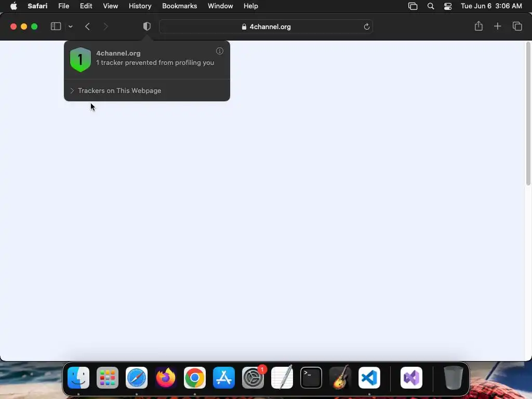
Task: Click the date and time clock
Action: (491, 6)
